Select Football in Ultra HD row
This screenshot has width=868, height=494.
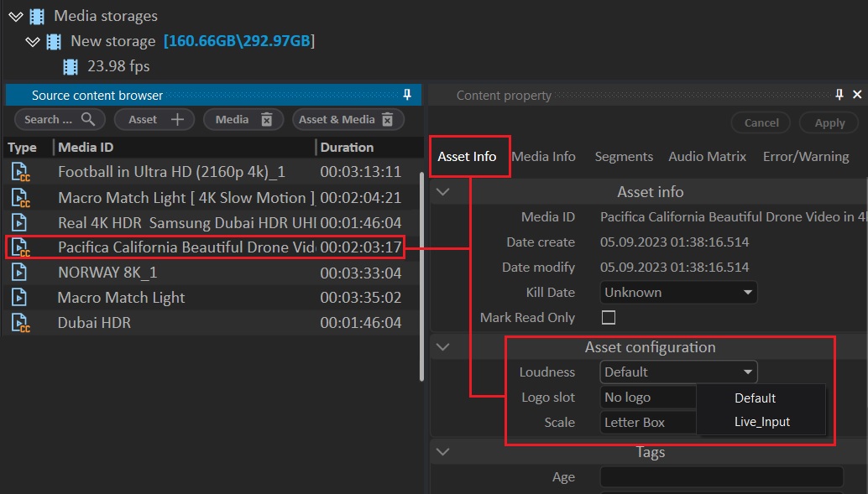coord(212,172)
